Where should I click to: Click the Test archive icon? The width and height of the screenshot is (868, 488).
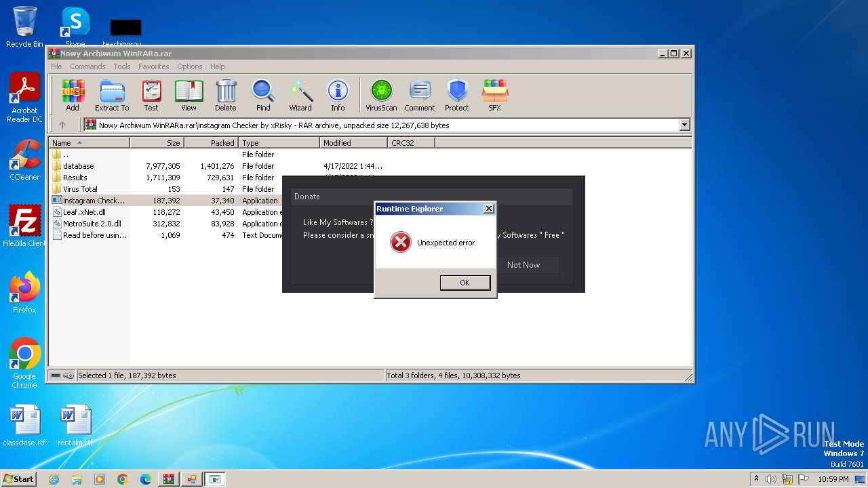coord(151,96)
